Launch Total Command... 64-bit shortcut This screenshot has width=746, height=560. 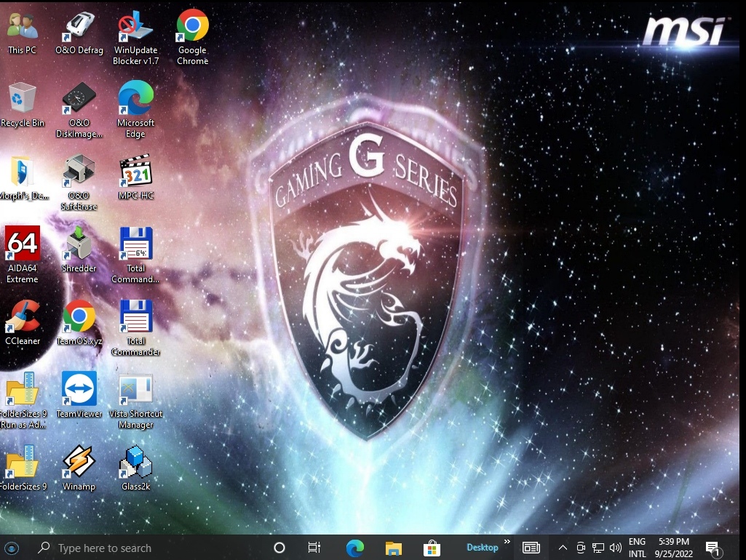135,256
